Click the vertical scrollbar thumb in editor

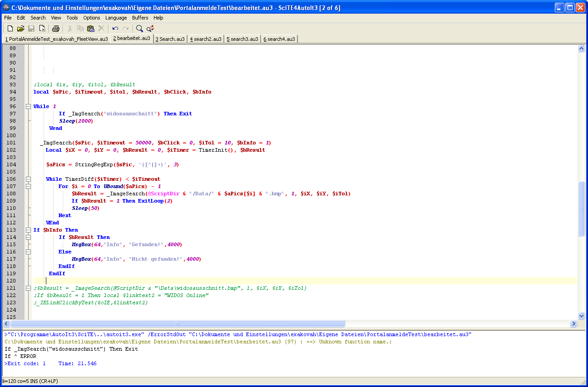click(581, 208)
